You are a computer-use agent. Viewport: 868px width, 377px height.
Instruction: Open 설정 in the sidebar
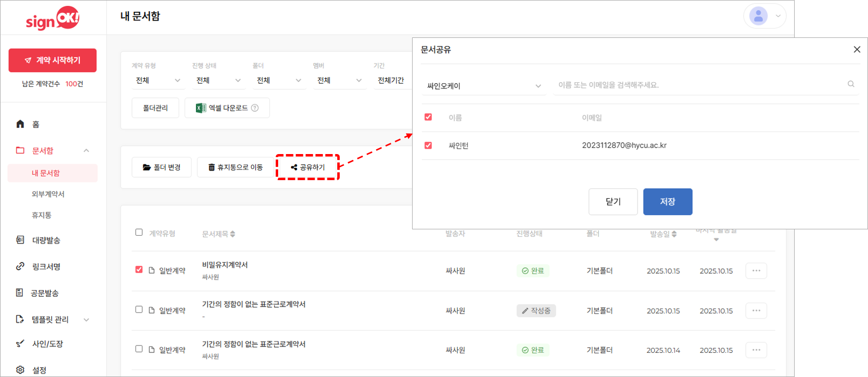click(31, 370)
